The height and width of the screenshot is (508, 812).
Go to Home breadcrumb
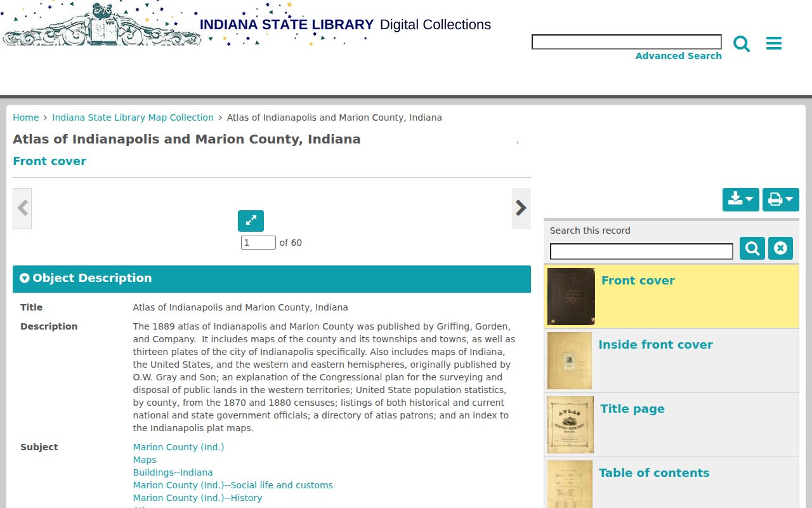[x=26, y=117]
